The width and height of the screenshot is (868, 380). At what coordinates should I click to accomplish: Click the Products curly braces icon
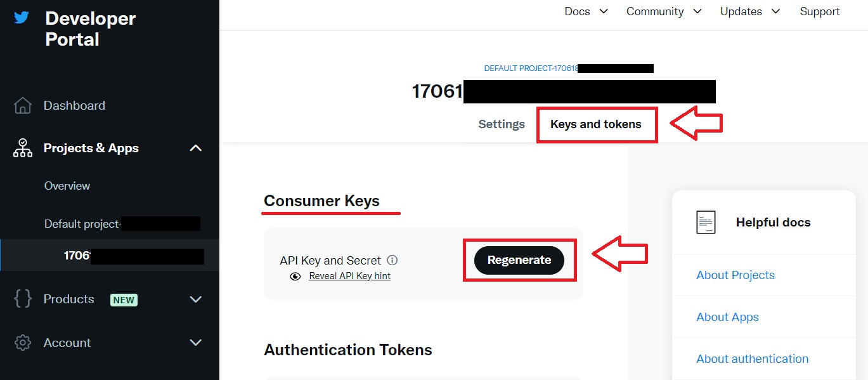pos(23,299)
